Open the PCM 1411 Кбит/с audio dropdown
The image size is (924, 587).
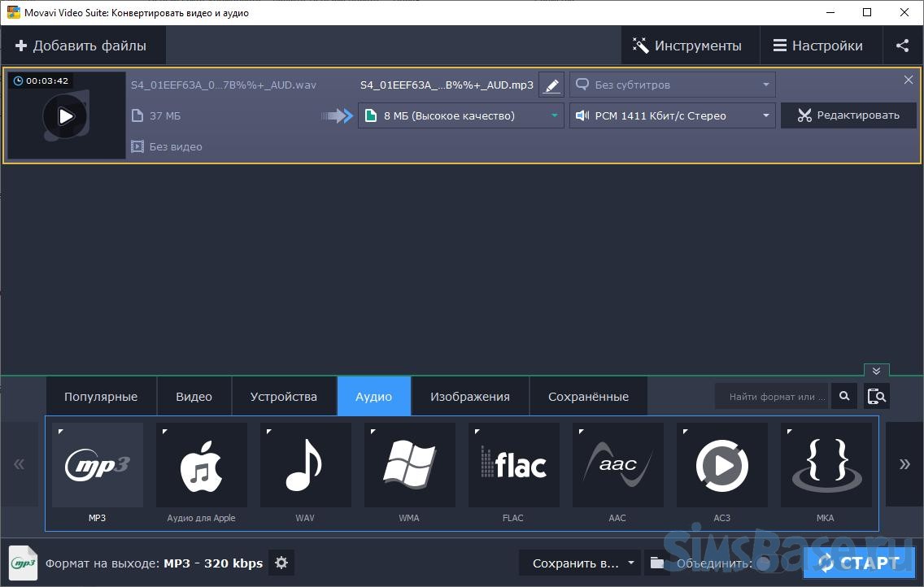point(672,115)
